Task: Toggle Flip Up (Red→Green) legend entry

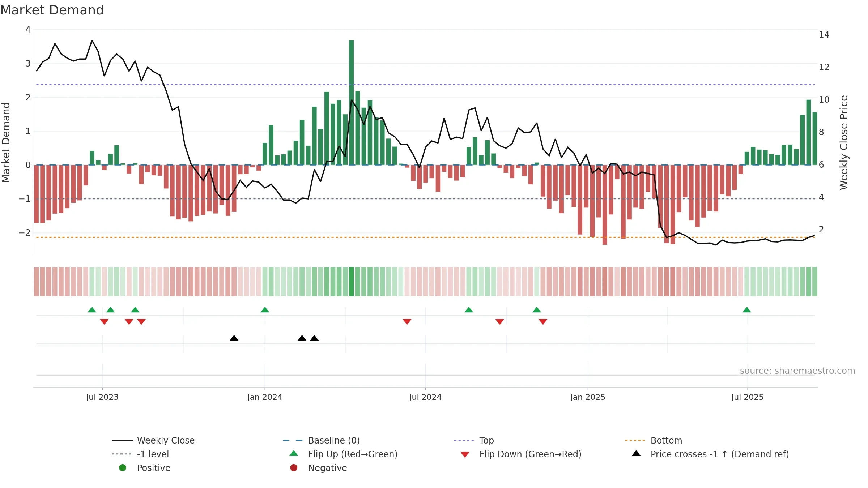Action: pyautogui.click(x=344, y=454)
